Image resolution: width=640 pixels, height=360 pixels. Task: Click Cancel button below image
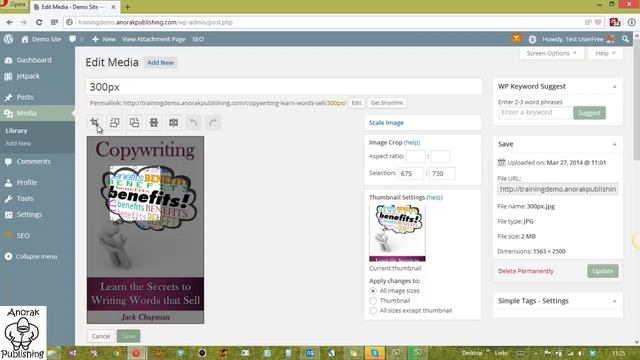tap(101, 336)
